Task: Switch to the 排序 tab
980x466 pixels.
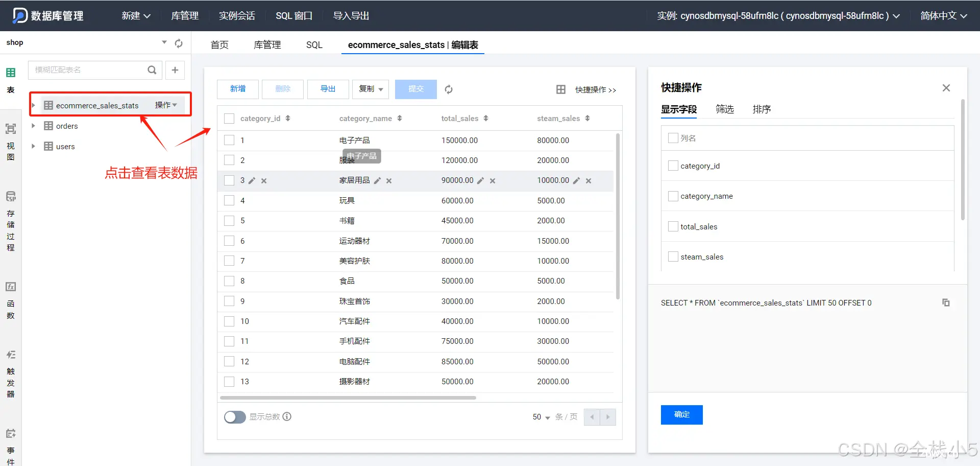Action: pos(762,109)
